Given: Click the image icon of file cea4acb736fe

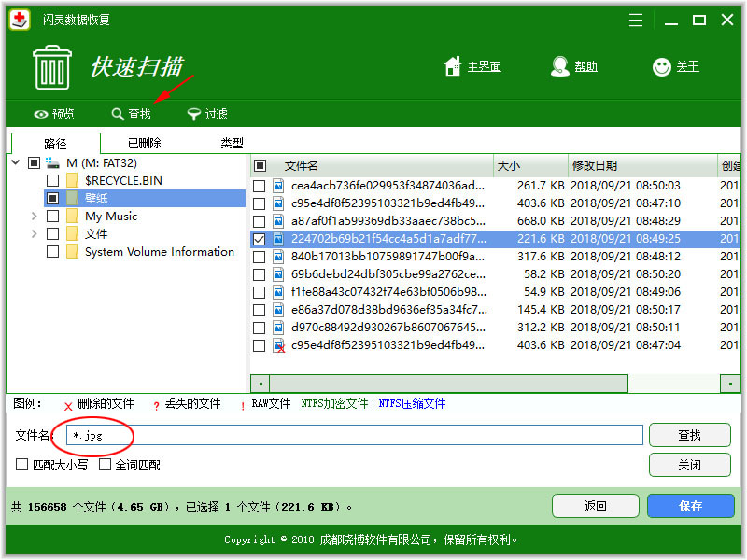Looking at the screenshot, I should click(x=278, y=186).
